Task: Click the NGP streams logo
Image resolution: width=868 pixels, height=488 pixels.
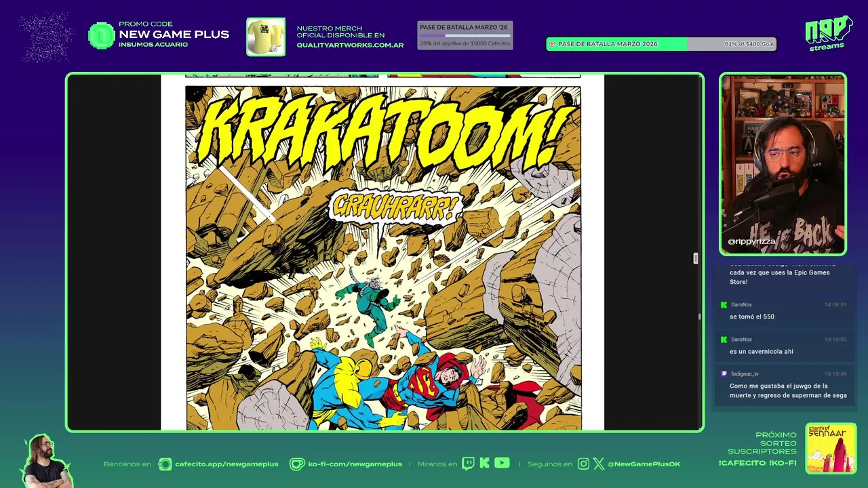Action: point(828,33)
